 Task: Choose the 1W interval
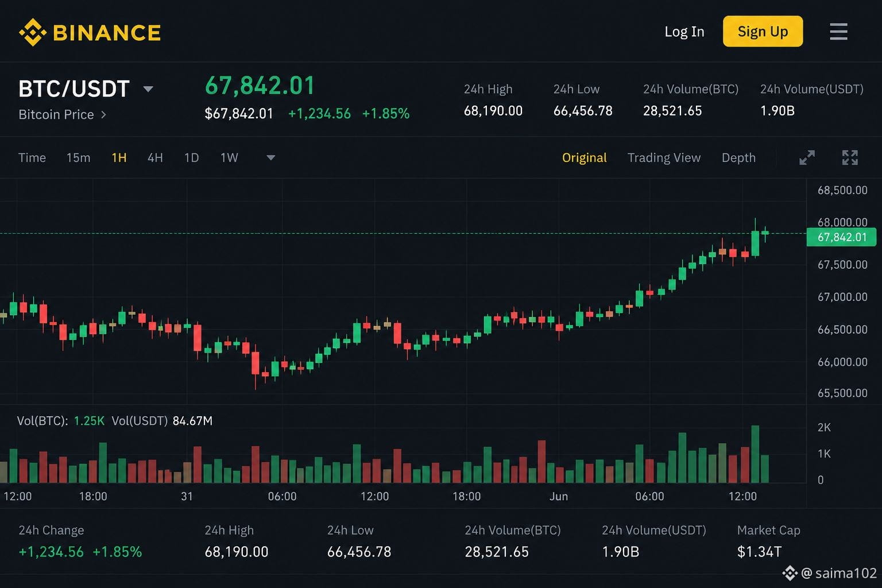tap(229, 158)
